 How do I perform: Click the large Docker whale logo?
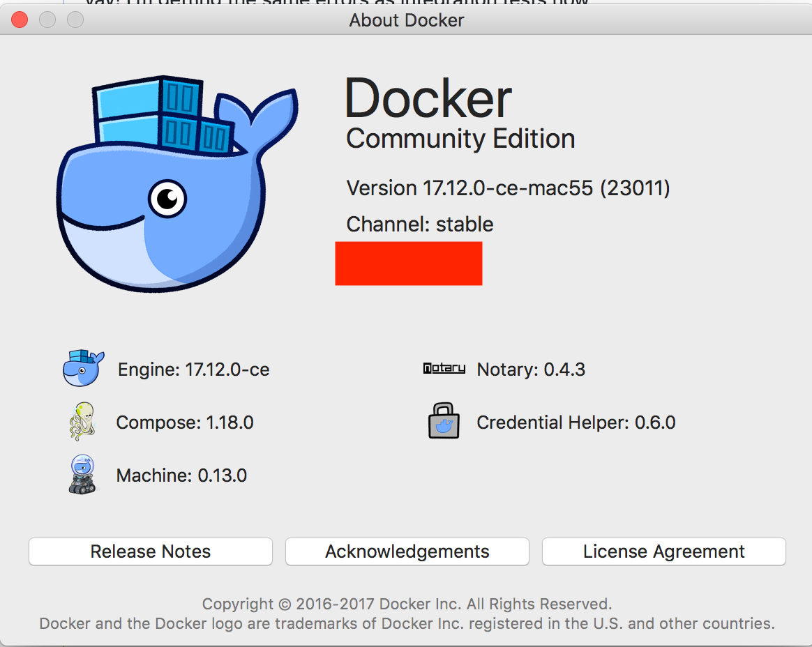coord(177,184)
